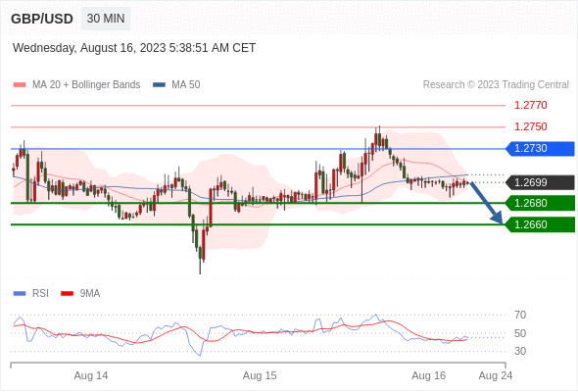Select the 1.2699 current price tag

(540, 182)
